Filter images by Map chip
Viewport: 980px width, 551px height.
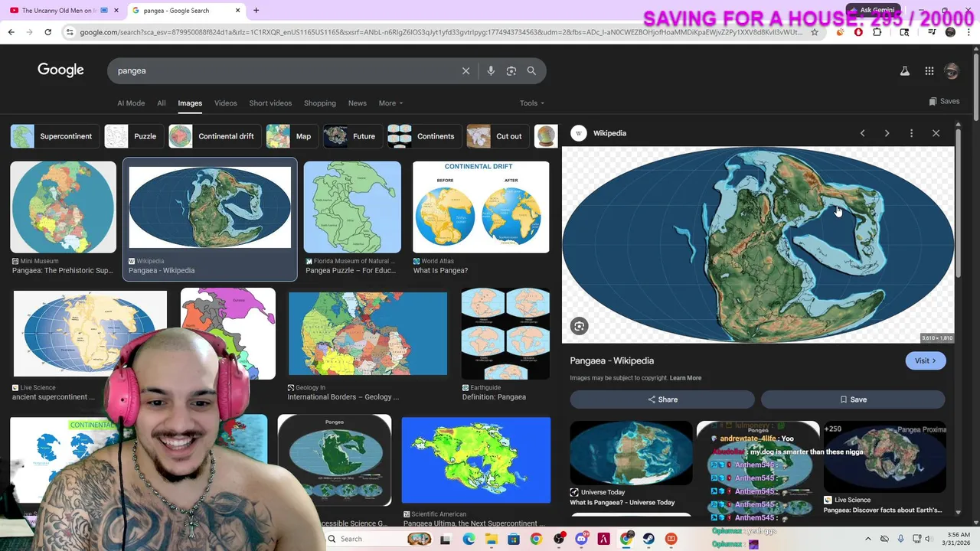click(292, 136)
